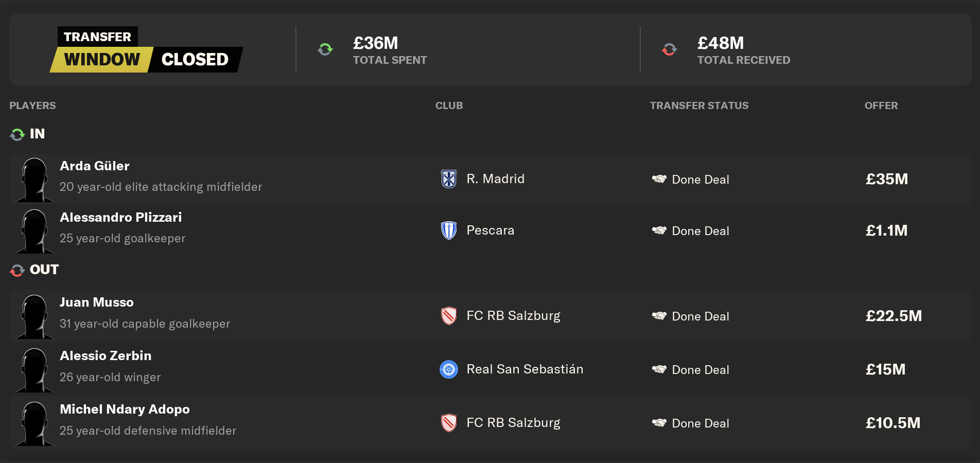
Task: Click the R. Madrid club badge icon
Action: coord(449,179)
